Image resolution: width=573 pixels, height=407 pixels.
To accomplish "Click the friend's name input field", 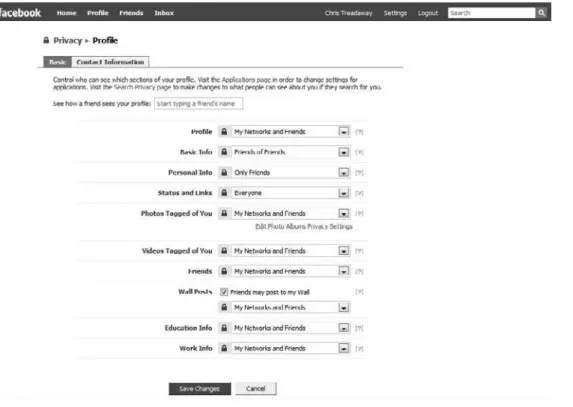I will point(198,104).
